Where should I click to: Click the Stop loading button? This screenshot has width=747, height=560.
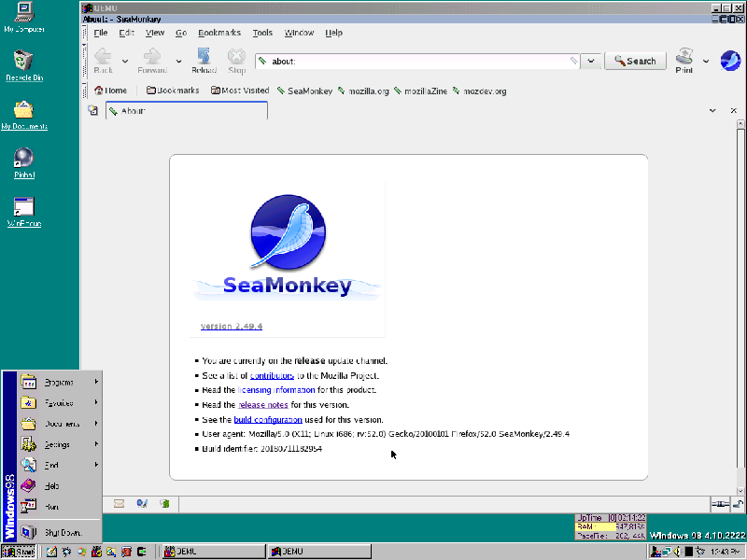[x=236, y=61]
